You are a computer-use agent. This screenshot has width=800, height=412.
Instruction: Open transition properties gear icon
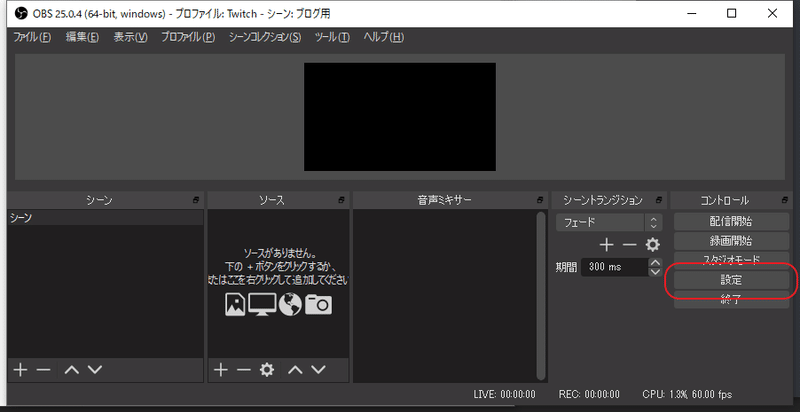tap(653, 245)
